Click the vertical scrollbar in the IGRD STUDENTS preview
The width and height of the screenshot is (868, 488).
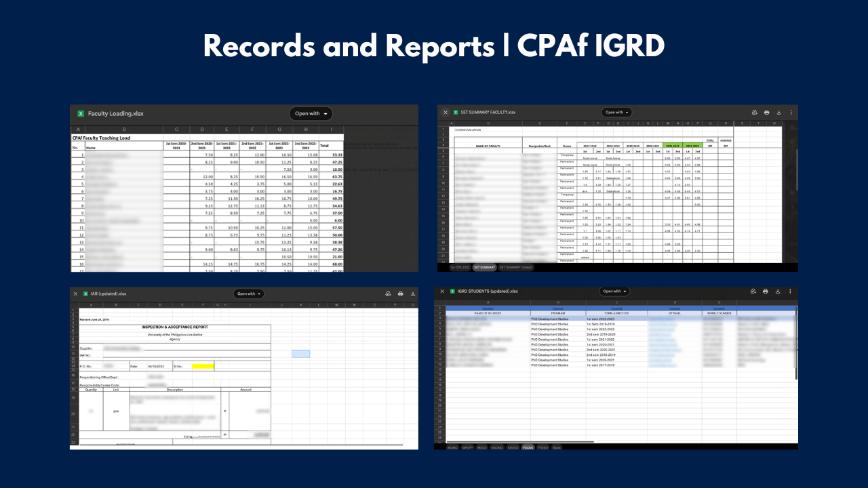point(796,342)
